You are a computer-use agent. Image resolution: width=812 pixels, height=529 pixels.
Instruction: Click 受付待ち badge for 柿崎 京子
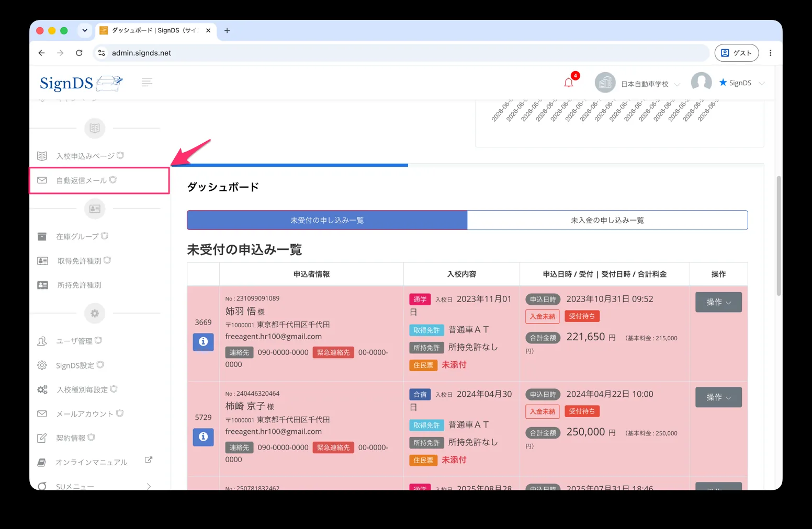click(582, 411)
